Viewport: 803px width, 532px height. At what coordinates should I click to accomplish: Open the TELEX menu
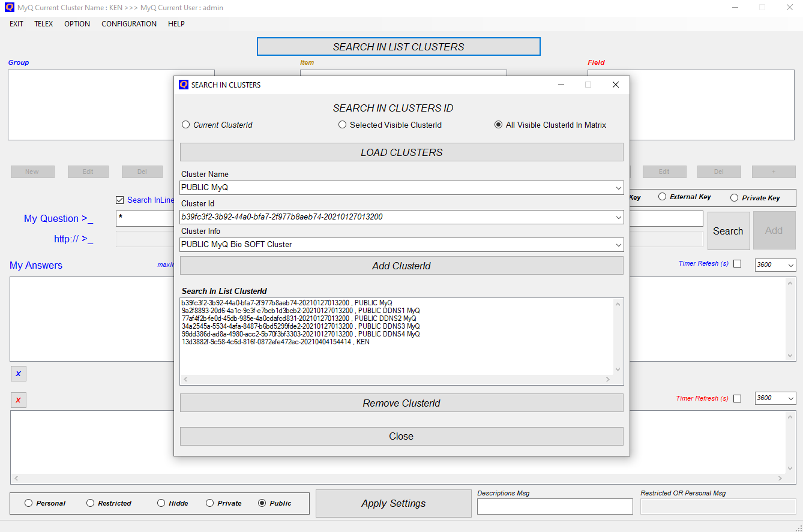(x=44, y=24)
